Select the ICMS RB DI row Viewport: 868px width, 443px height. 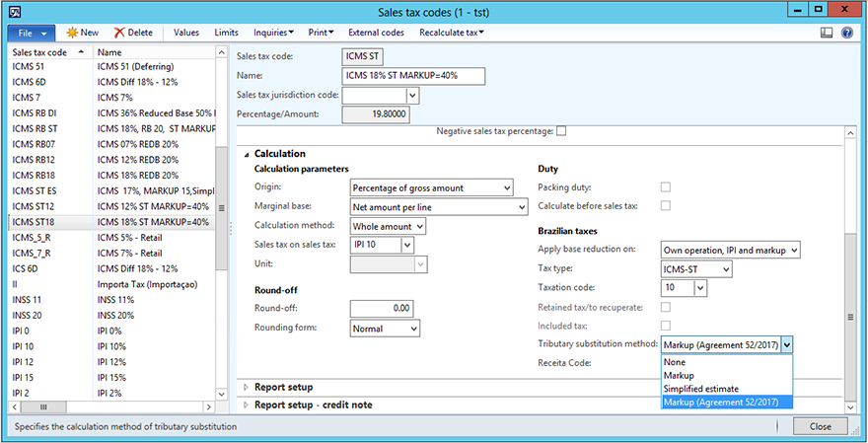point(111,112)
